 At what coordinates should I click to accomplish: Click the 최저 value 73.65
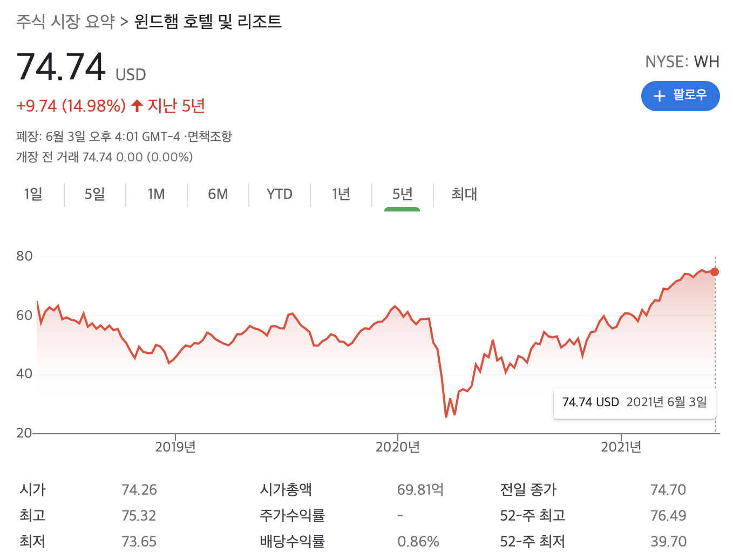tap(139, 542)
